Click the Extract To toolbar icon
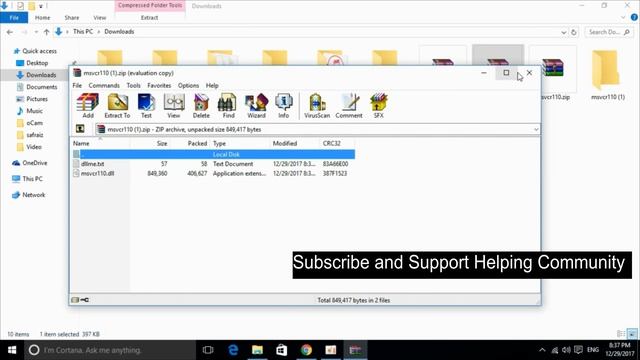The image size is (640, 360). click(117, 106)
